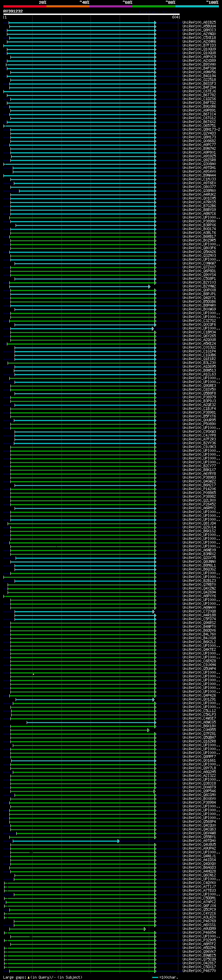Screen dimensions: 222x980
Task: Select the query name AV391232
Action: click(x=13, y=11)
